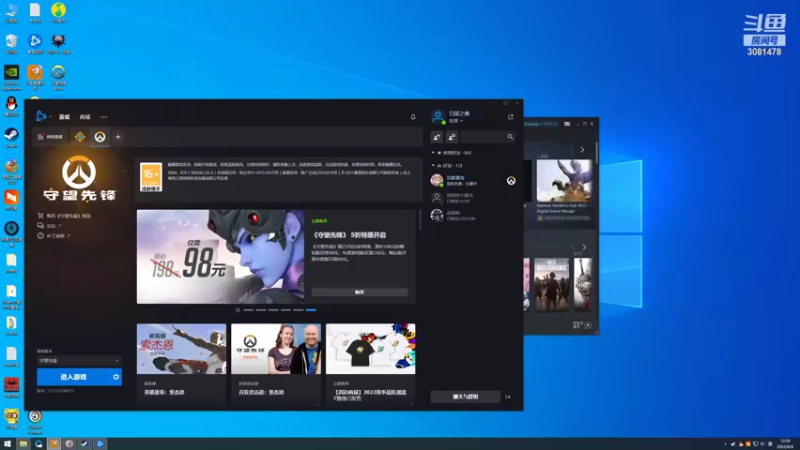Click the add game icon in Steam
This screenshot has width=800, height=450.
(588, 325)
